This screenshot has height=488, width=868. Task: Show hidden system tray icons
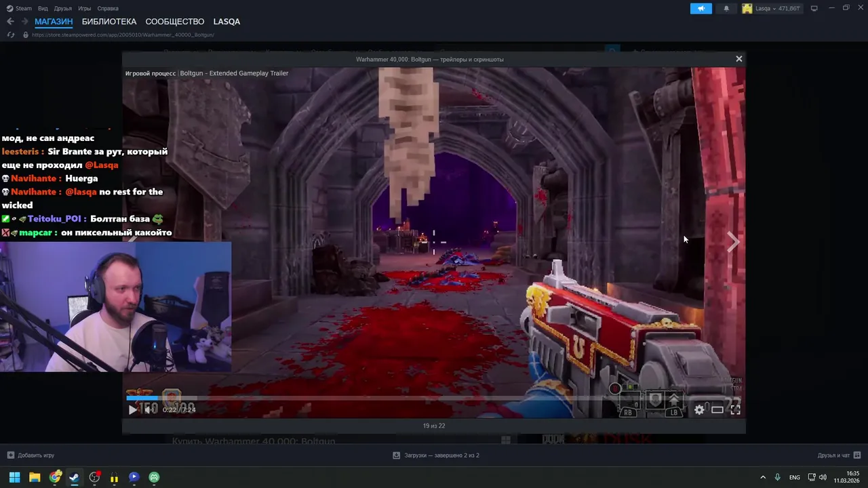point(763,477)
